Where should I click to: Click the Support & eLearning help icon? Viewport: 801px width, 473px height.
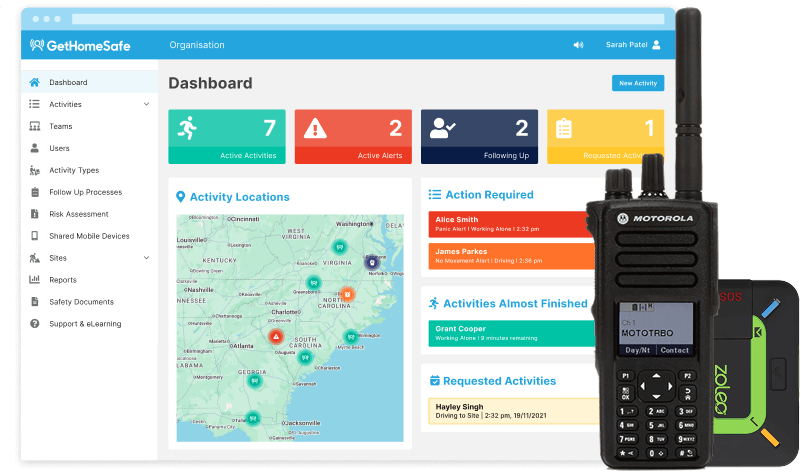(35, 324)
